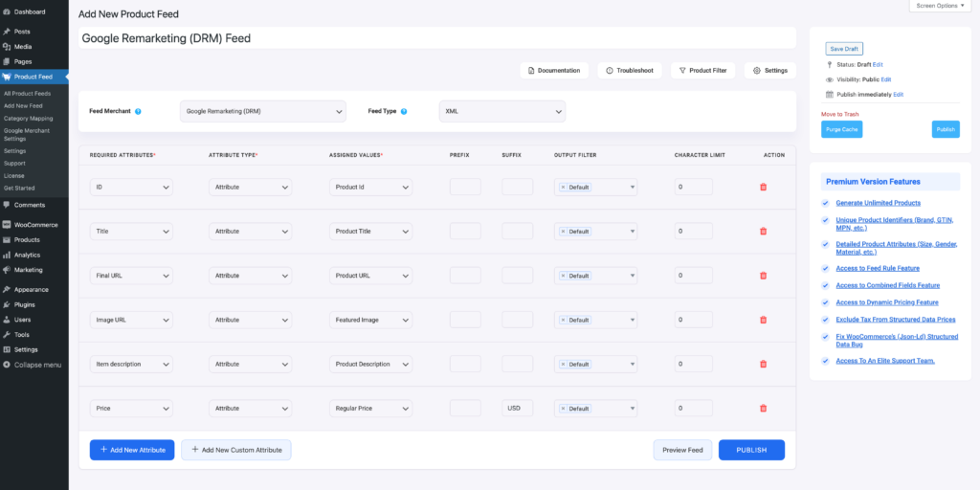The width and height of the screenshot is (980, 490).
Task: Click the Media sidebar icon
Action: coord(7,46)
